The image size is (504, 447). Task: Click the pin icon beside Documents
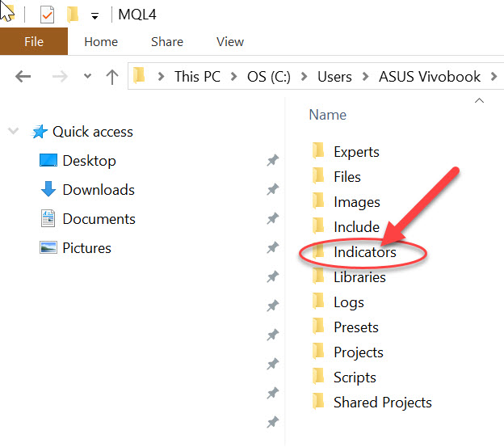click(x=273, y=218)
